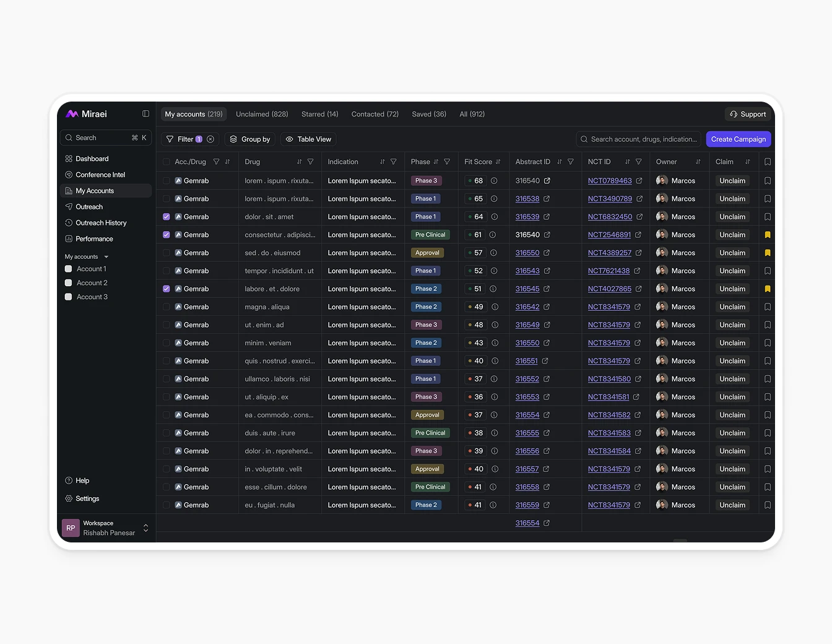Uncheck the dolor . sit . amet row checkbox
832x644 pixels.
click(167, 217)
